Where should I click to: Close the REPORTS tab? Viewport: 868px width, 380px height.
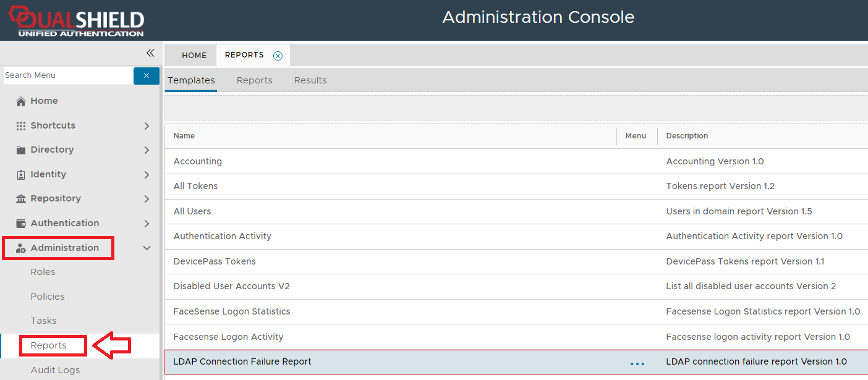278,56
